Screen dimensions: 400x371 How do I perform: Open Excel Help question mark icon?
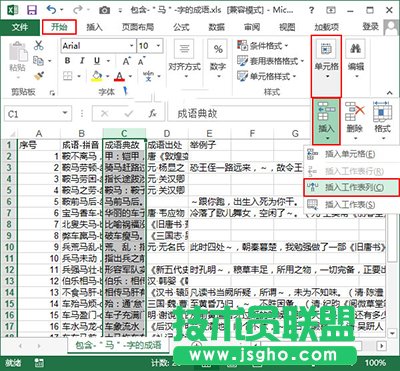coord(311,10)
